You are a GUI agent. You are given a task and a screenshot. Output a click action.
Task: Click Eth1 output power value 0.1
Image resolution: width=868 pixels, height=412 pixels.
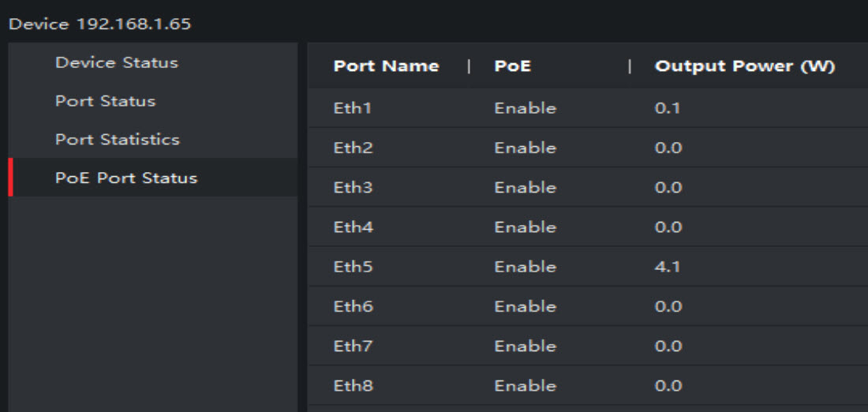667,108
